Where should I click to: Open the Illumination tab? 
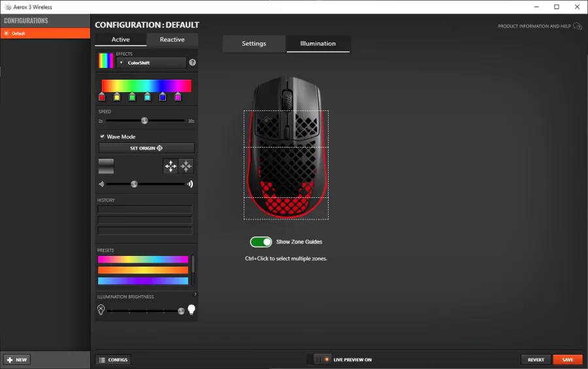point(318,44)
